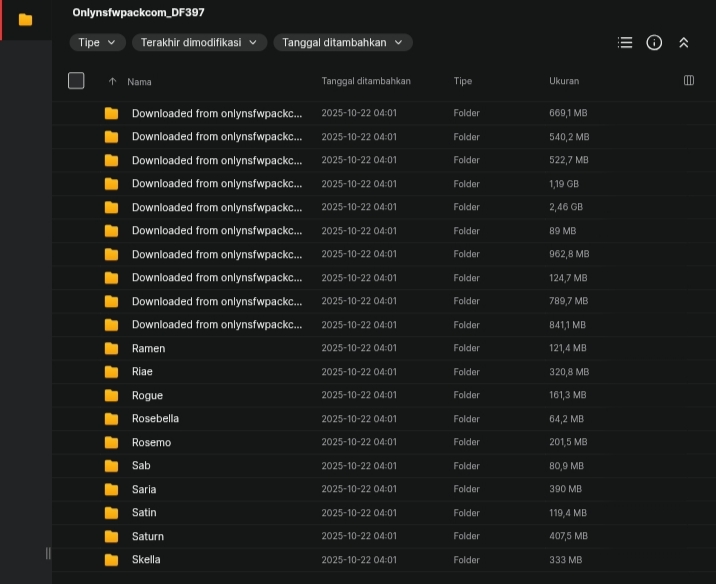Click the yellow folder icon in sidebar

[25, 20]
